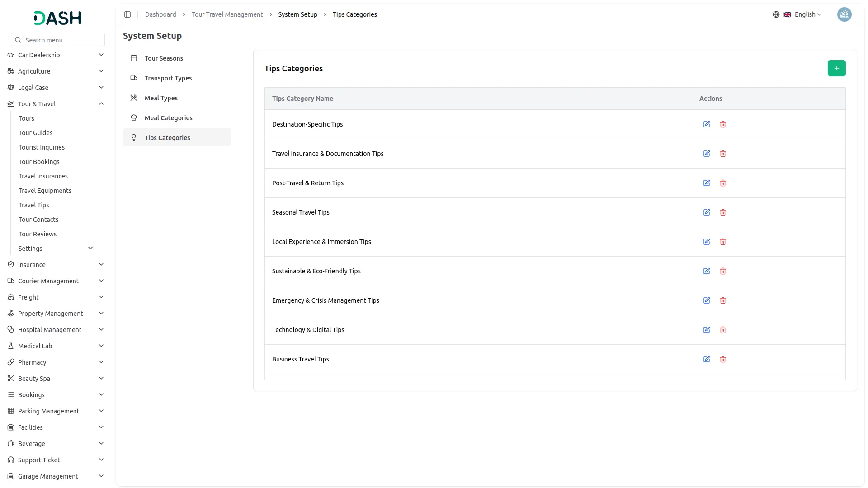Edit the Destination-Specific Tips category
The height and width of the screenshot is (488, 868).
[x=707, y=124]
